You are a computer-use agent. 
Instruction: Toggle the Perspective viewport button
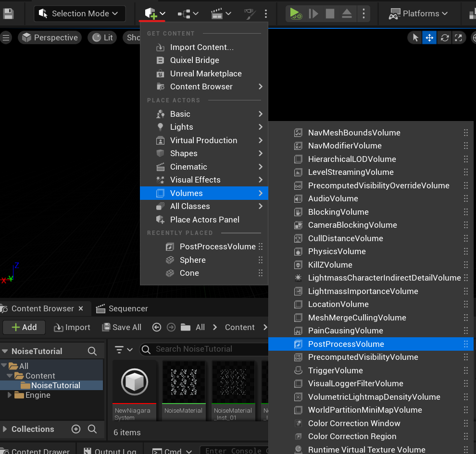50,37
